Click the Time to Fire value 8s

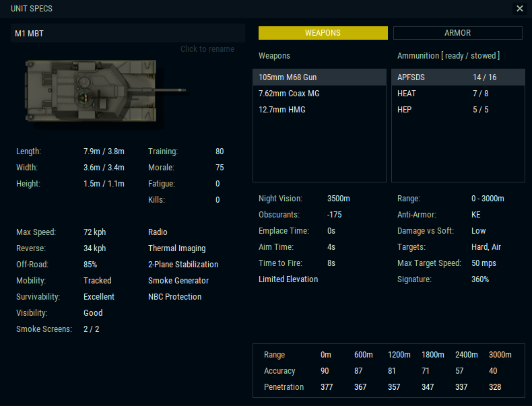pyautogui.click(x=331, y=263)
